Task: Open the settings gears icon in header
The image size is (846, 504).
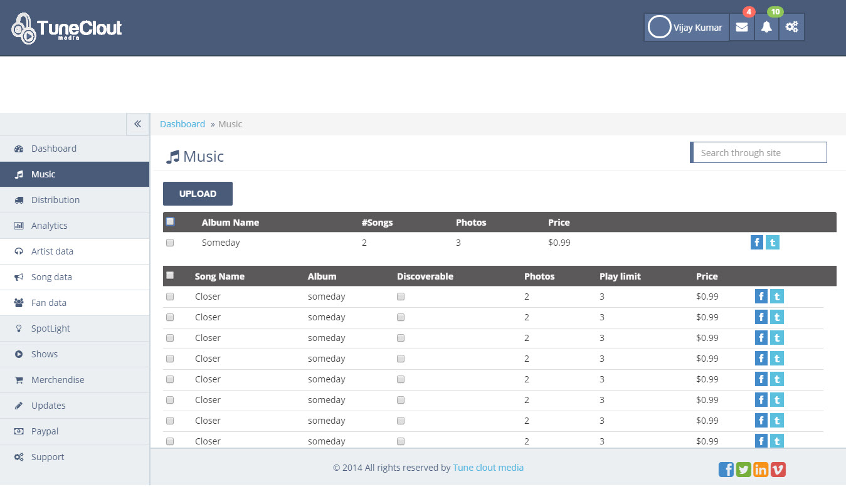Action: pyautogui.click(x=791, y=28)
